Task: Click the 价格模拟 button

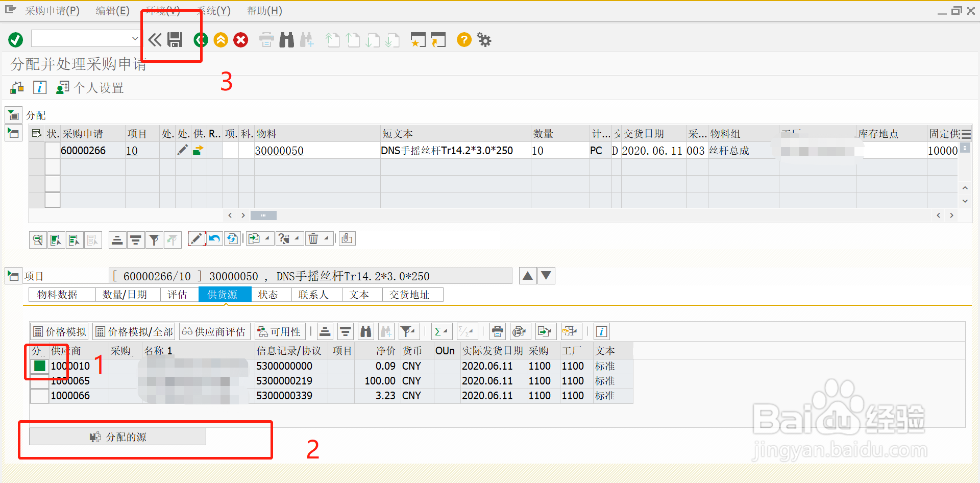Action: (x=59, y=332)
